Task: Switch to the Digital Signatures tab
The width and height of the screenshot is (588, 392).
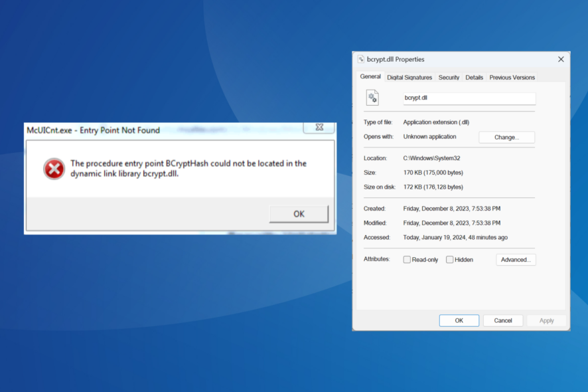Action: [409, 77]
